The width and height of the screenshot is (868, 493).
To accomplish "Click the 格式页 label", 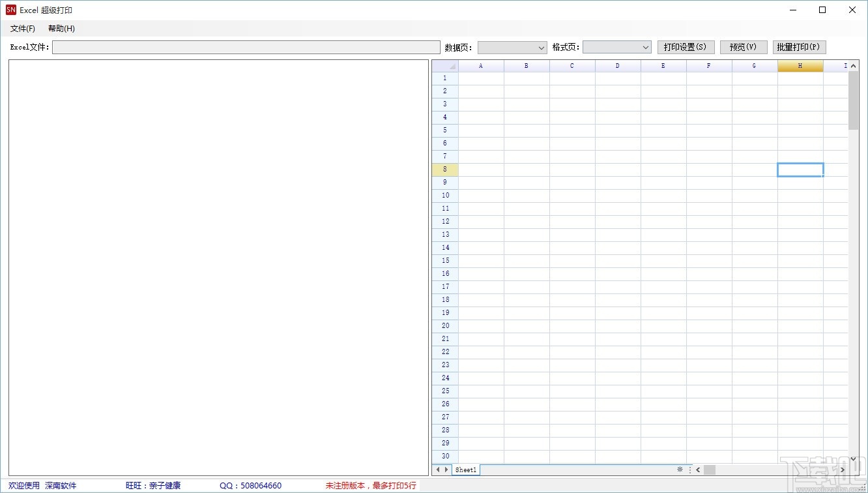I will 566,48.
